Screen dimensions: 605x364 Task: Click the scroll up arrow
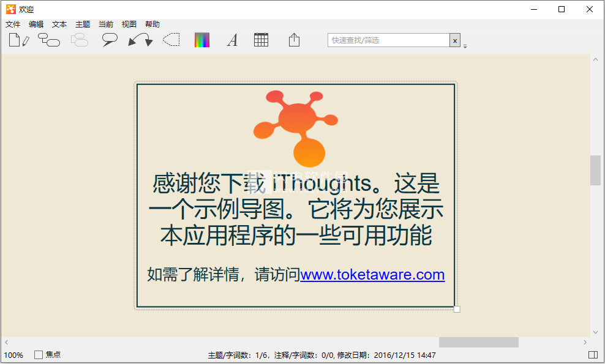click(595, 59)
